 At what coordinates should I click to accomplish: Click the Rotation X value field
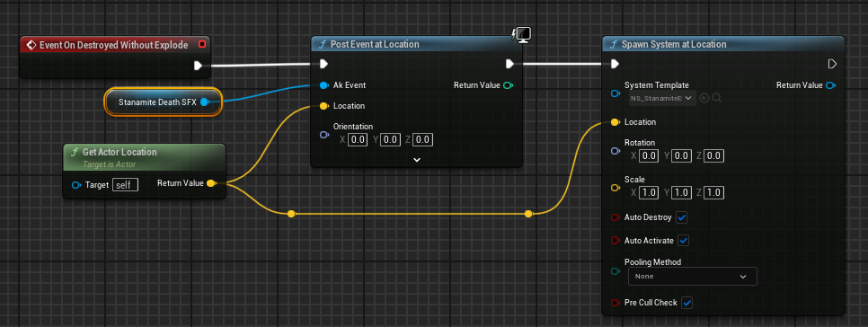649,156
